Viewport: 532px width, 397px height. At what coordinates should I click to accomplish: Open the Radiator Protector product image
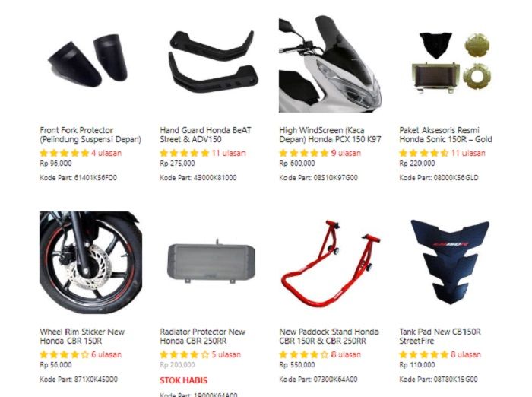(211, 262)
